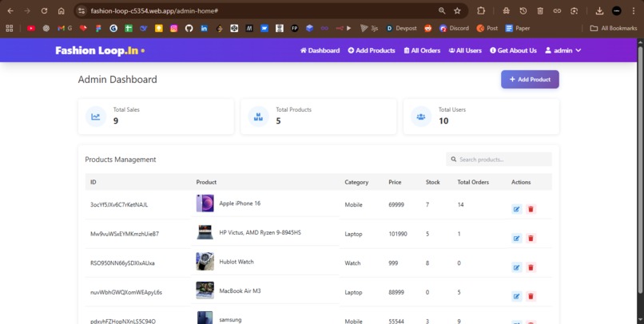
Task: Open the LinkedIn bookmark
Action: [x=204, y=28]
